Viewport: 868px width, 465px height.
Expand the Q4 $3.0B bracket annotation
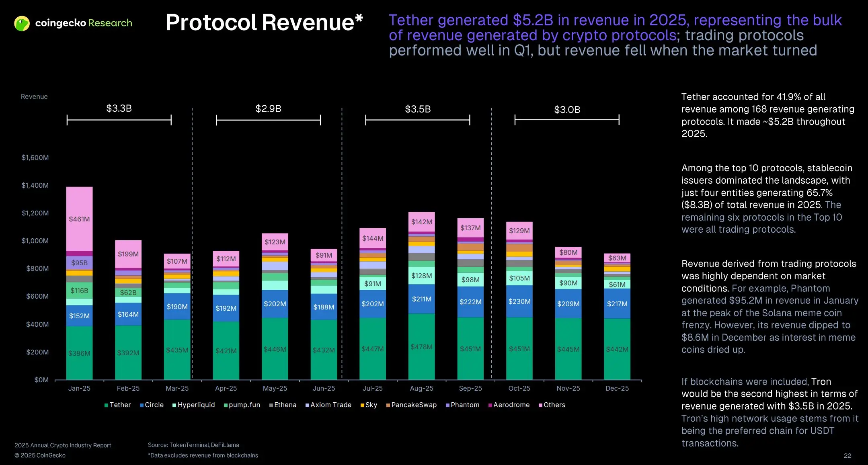point(567,109)
